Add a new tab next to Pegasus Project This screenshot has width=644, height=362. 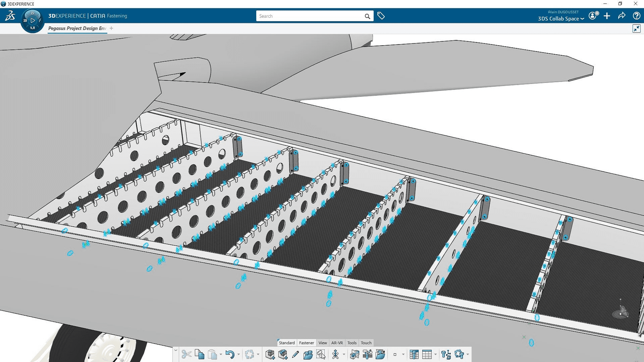(111, 28)
